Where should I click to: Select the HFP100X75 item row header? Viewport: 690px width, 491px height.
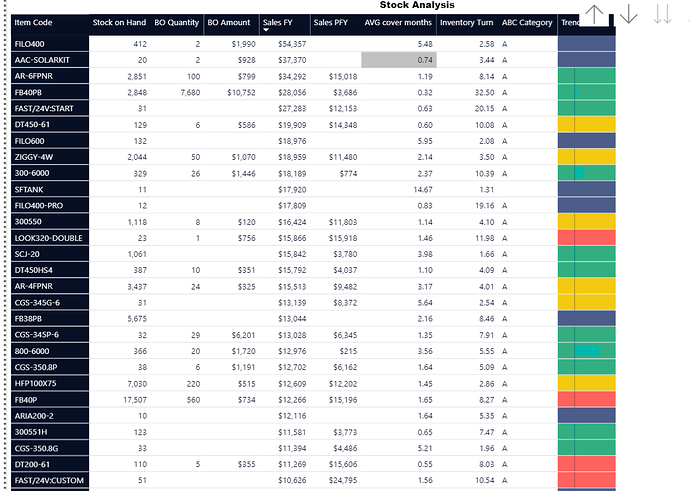click(x=50, y=383)
